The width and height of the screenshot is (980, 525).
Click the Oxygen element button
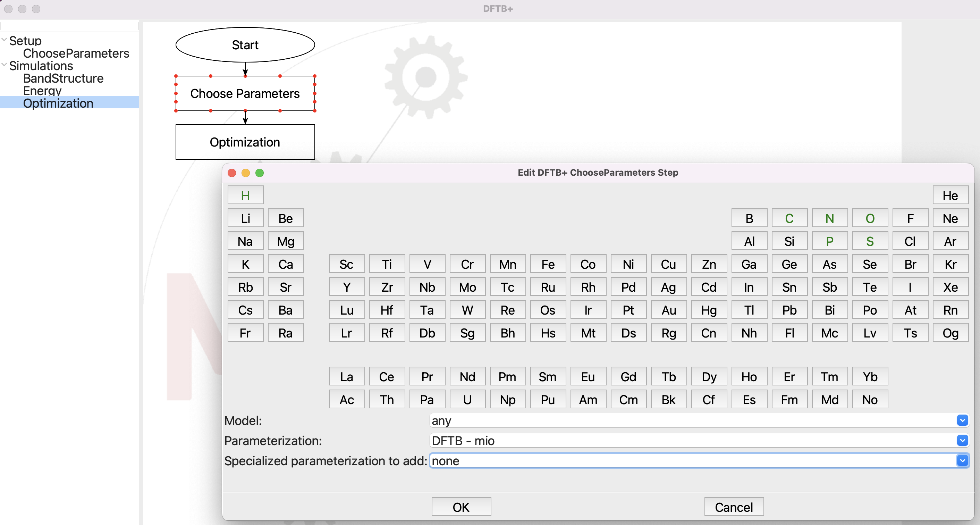coord(869,218)
